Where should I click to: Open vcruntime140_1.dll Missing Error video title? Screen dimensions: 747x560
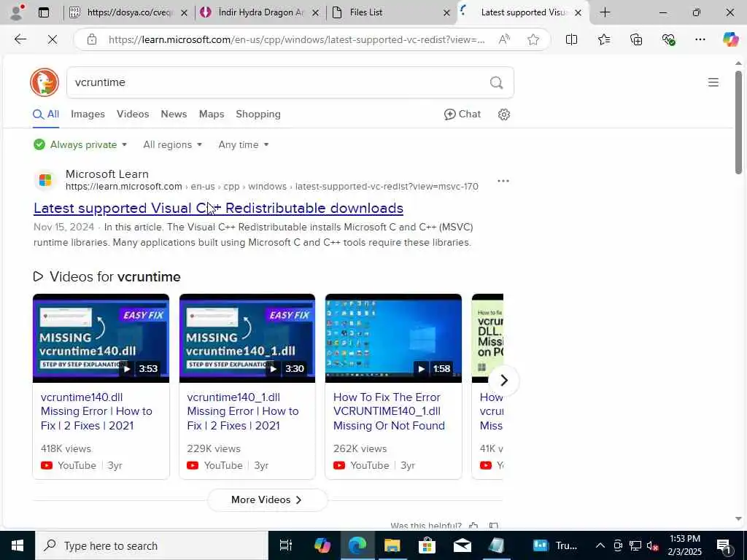pos(242,411)
